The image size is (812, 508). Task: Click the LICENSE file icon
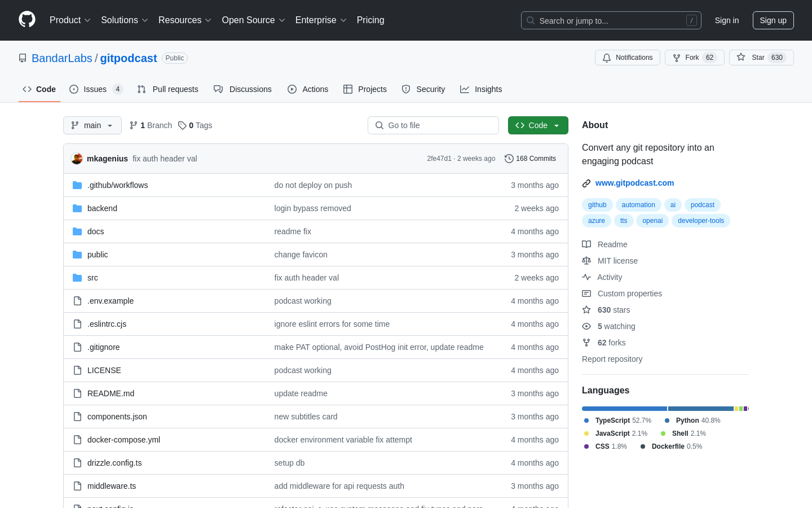77,370
